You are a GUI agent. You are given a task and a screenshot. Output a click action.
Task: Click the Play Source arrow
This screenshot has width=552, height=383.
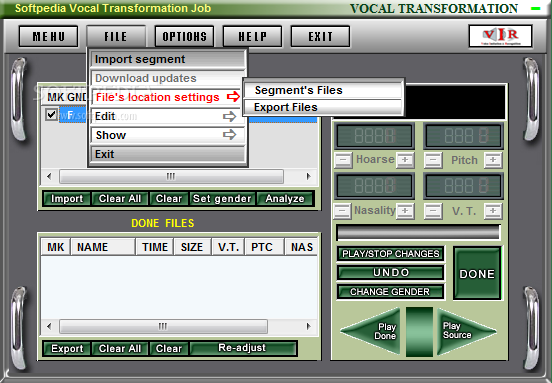click(463, 331)
